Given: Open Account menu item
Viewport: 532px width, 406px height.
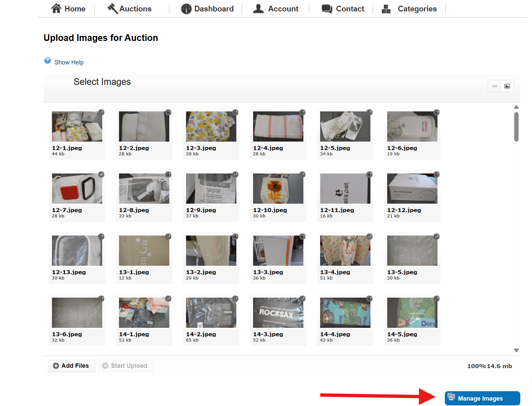Looking at the screenshot, I should pos(283,9).
